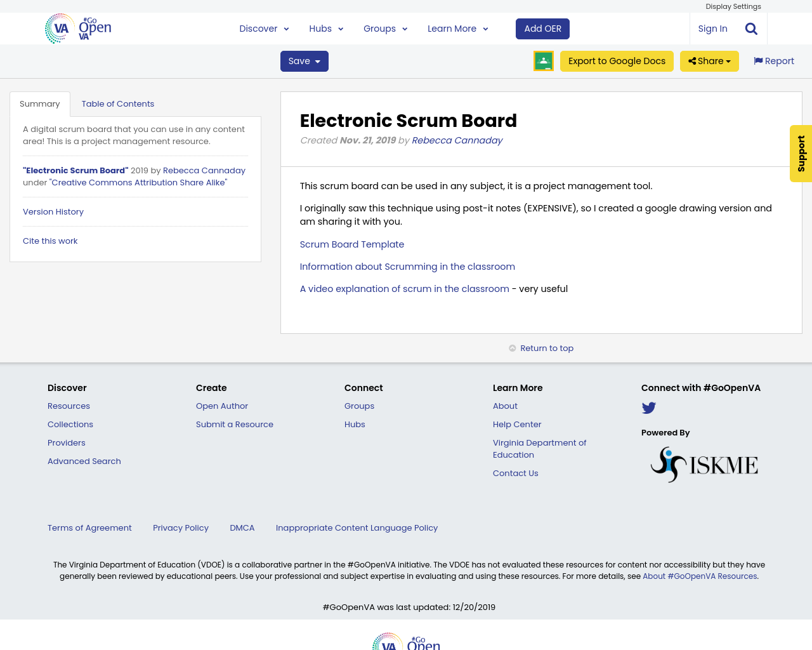Screen dimensions: 812x650
Task: Open Display Settings
Action: (733, 6)
